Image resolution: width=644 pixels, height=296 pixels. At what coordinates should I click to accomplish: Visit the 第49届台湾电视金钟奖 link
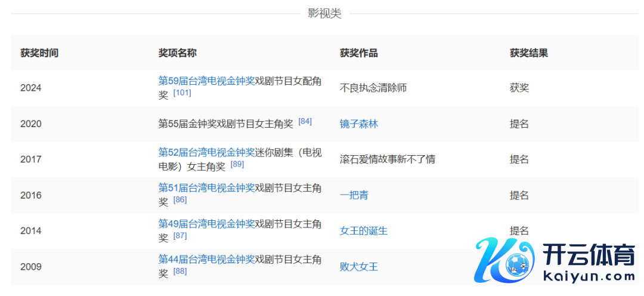[206, 224]
